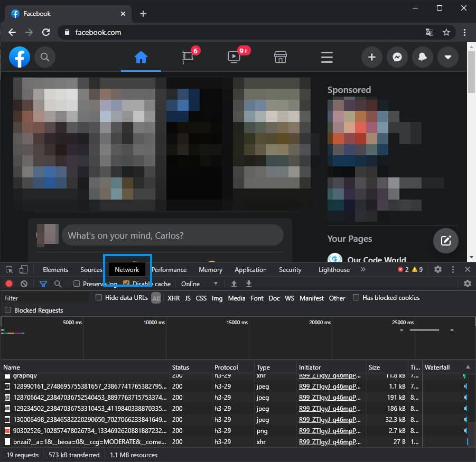Switch to the Performance tab
The height and width of the screenshot is (462, 476).
[169, 269]
